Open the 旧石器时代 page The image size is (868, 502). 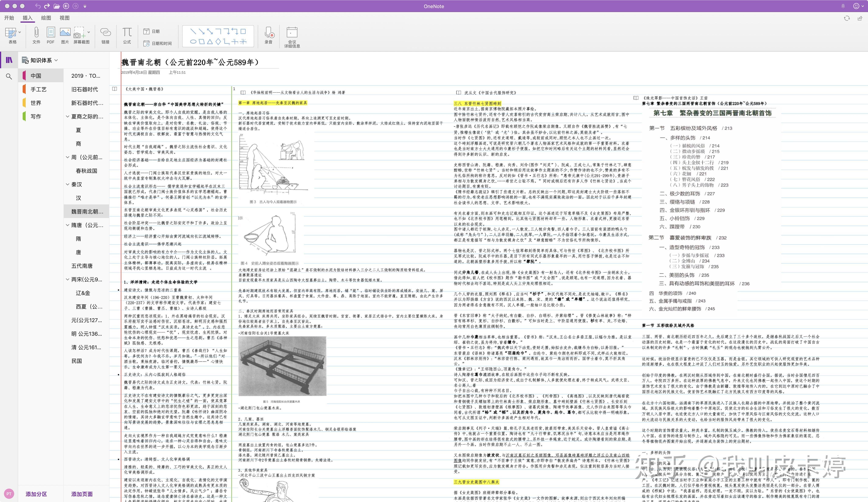coord(86,90)
